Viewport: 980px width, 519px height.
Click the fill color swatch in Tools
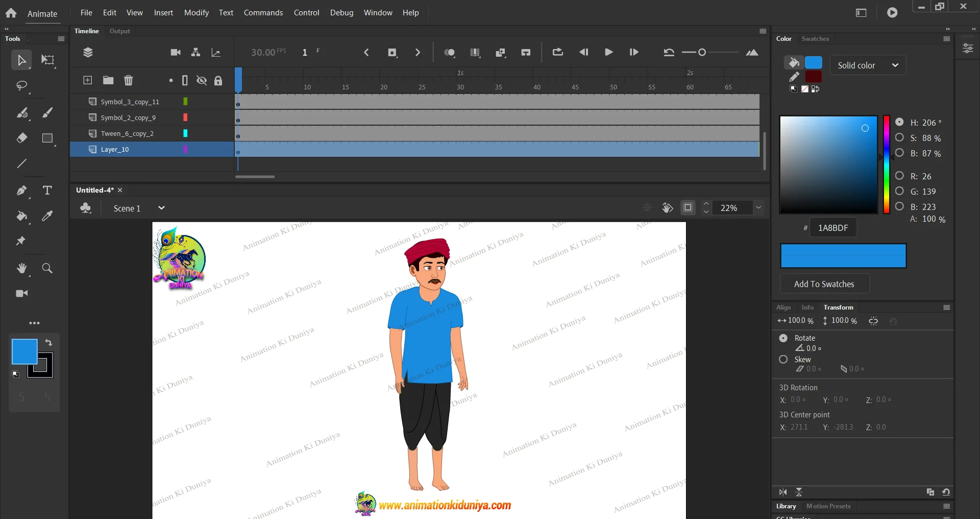(24, 351)
